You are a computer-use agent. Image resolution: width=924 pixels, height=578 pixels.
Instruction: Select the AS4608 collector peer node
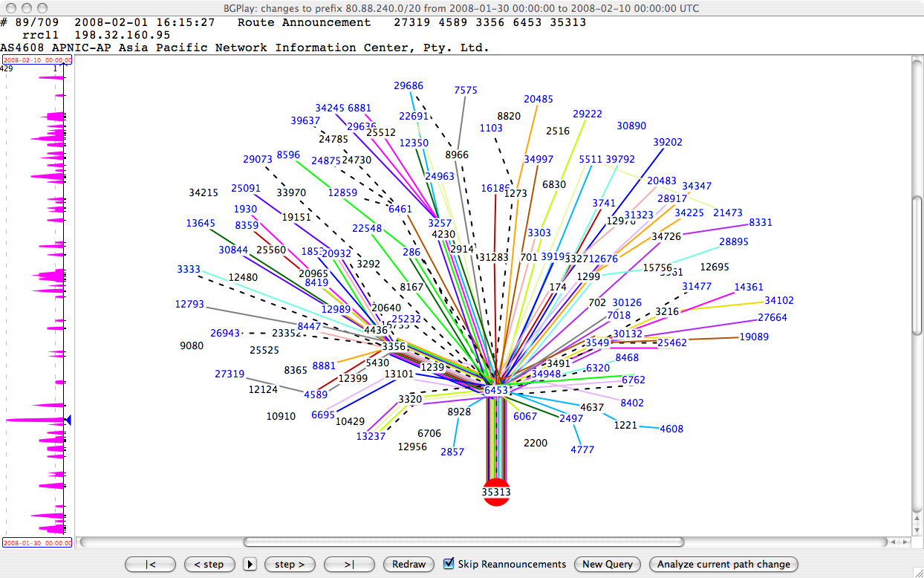click(671, 429)
